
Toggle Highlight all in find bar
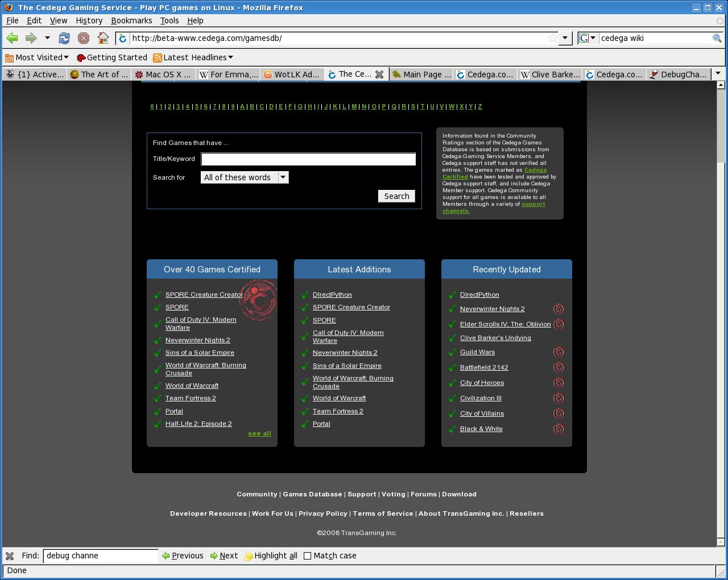(271, 556)
